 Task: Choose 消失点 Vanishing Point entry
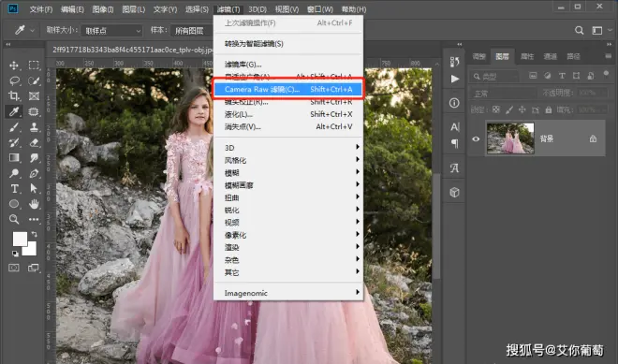click(x=288, y=127)
